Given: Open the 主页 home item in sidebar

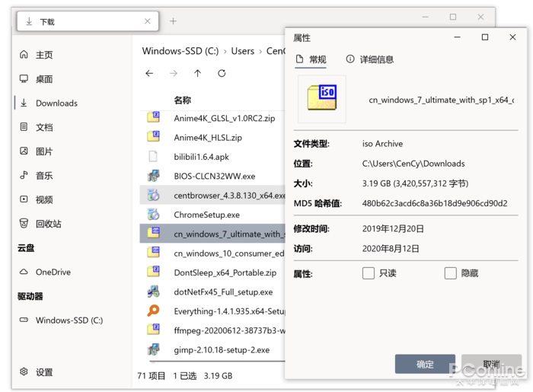Looking at the screenshot, I should coord(44,55).
